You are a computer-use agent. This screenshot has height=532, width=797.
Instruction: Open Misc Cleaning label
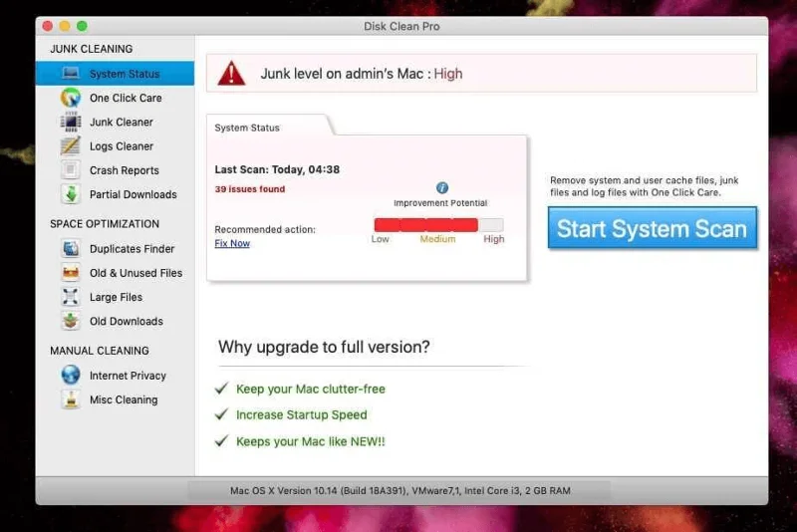124,399
